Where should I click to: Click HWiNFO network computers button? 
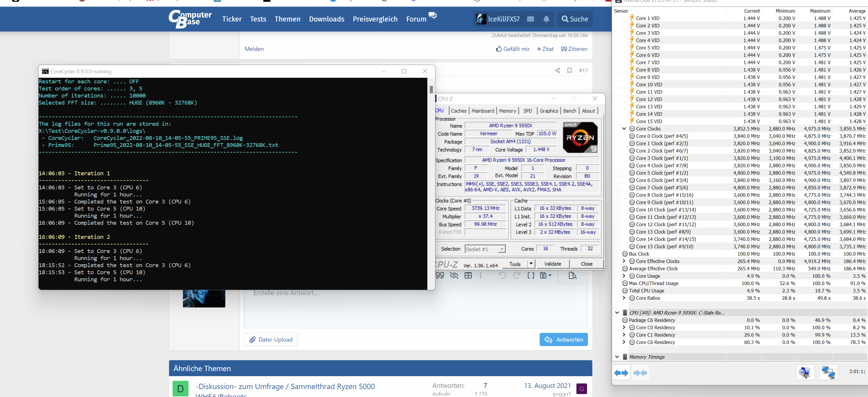(x=828, y=373)
